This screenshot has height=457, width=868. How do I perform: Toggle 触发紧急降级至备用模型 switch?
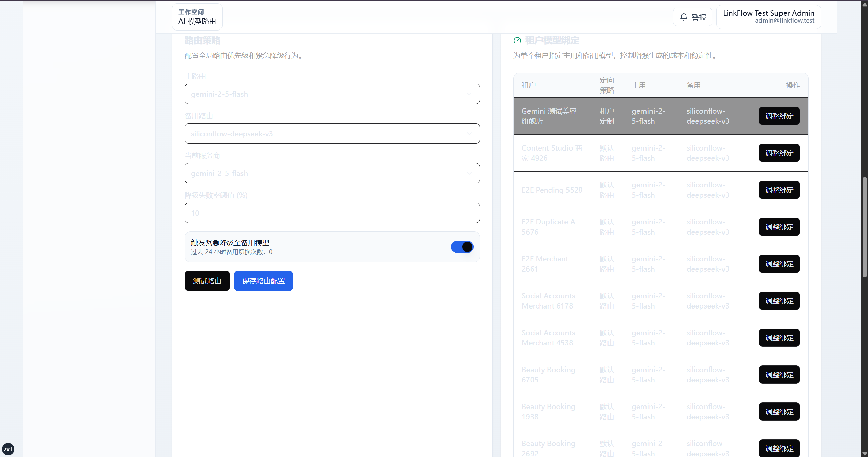coord(462,247)
